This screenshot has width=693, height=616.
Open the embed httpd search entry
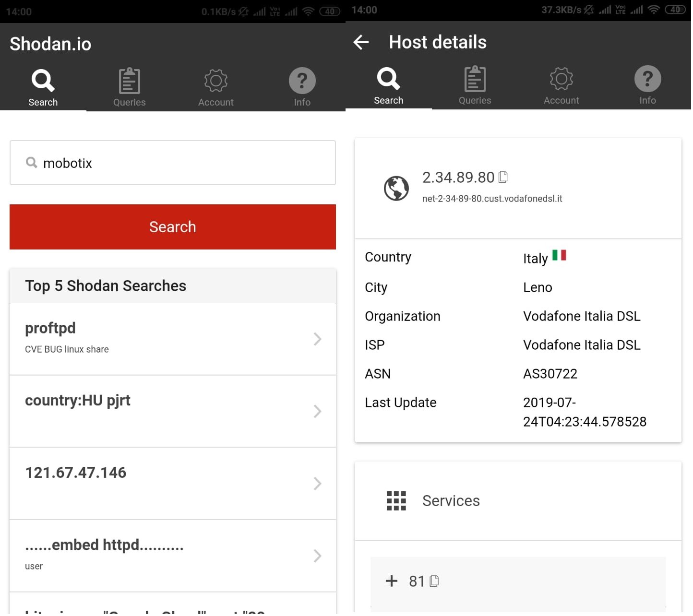coord(173,556)
